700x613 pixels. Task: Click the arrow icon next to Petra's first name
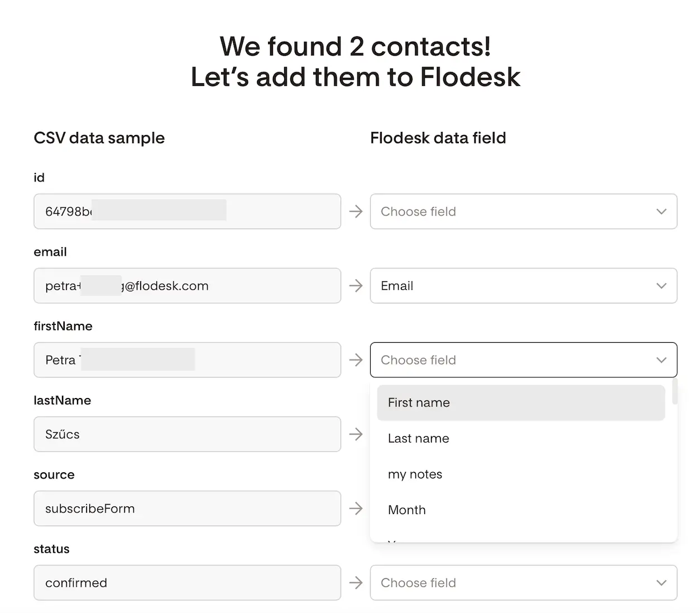pos(356,360)
